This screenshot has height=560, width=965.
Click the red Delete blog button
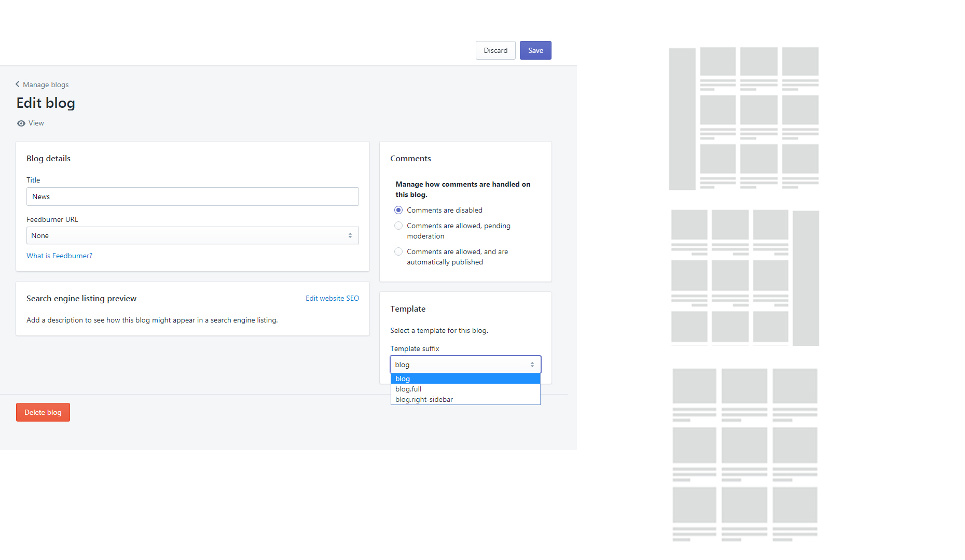pyautogui.click(x=43, y=412)
